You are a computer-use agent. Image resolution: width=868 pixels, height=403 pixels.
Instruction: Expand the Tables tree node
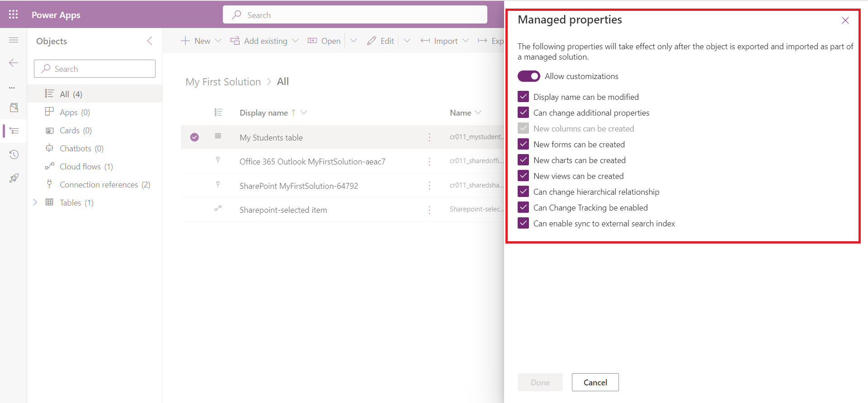tap(35, 202)
